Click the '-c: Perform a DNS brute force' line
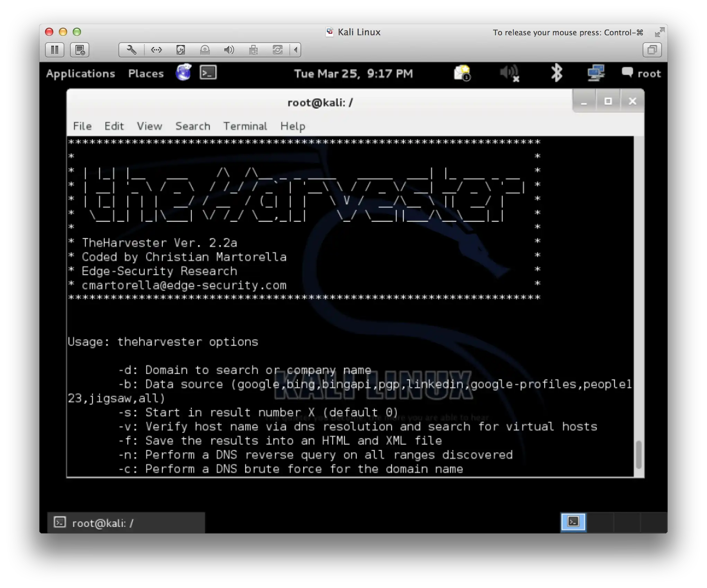This screenshot has width=707, height=588. click(290, 469)
